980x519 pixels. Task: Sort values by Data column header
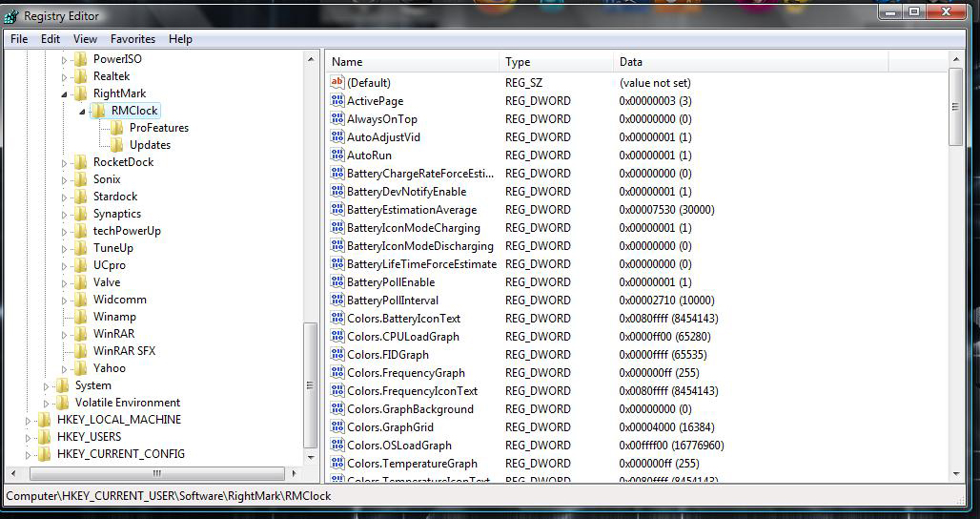tap(750, 61)
